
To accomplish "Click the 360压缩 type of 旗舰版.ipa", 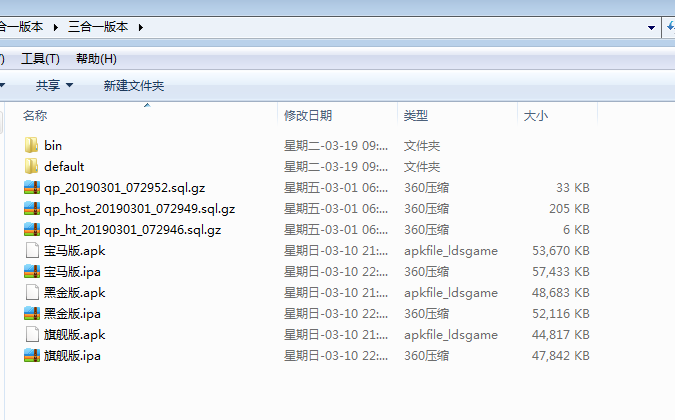I will click(x=426, y=356).
